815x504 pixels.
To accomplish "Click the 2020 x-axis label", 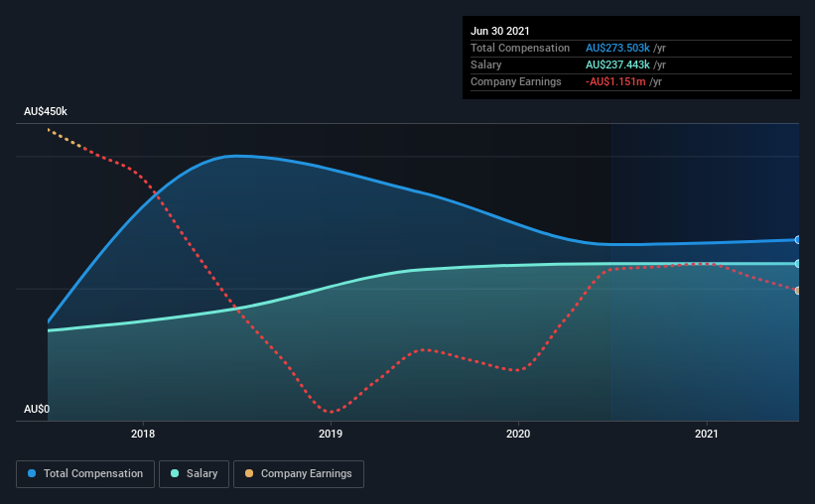I will (518, 434).
